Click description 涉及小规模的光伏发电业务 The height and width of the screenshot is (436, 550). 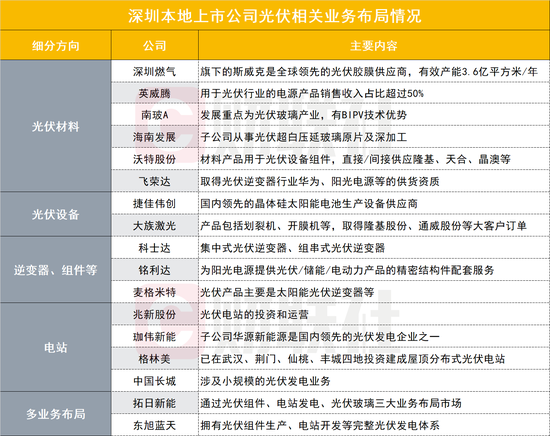[265, 381]
